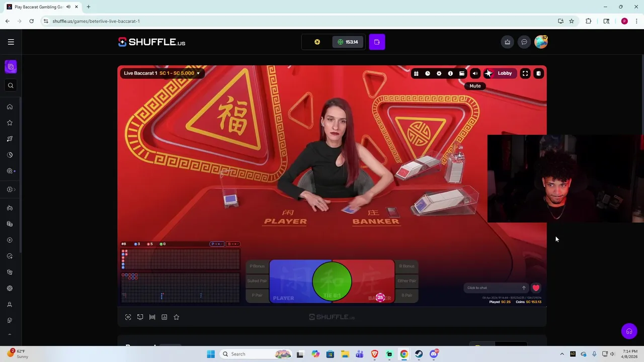Click the circled play sidebar icon
This screenshot has height=362, width=644.
tap(10, 240)
